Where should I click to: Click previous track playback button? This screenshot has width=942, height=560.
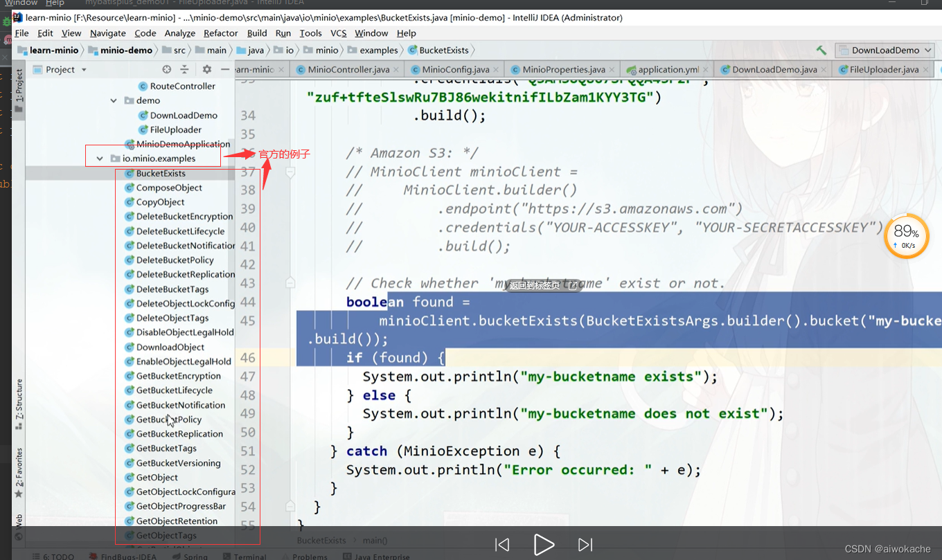[x=503, y=545]
